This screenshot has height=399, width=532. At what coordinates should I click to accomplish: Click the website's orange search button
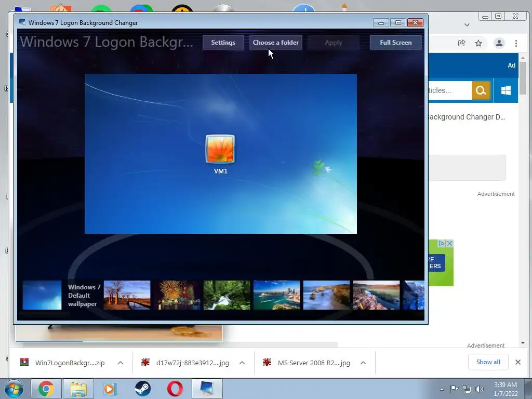[x=481, y=90]
